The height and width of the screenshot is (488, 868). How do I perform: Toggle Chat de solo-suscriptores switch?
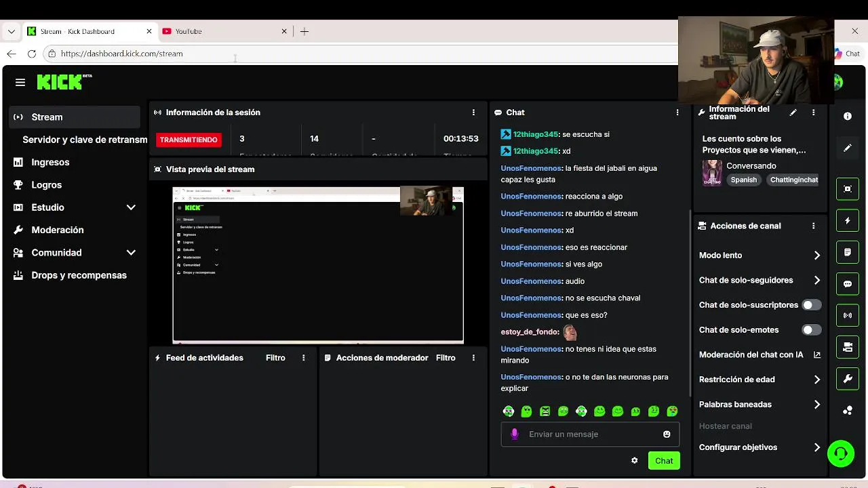pyautogui.click(x=811, y=305)
